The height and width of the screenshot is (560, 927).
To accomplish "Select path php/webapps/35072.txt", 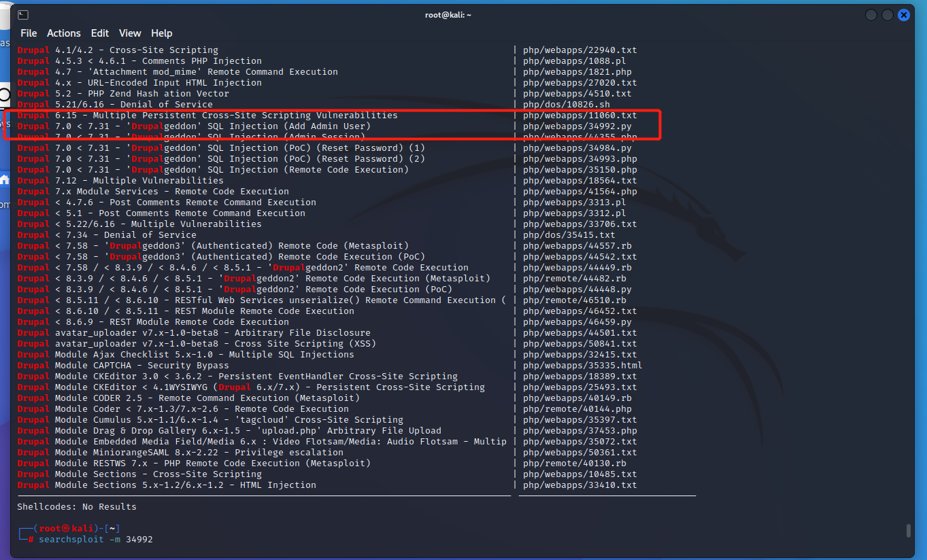I will click(580, 442).
